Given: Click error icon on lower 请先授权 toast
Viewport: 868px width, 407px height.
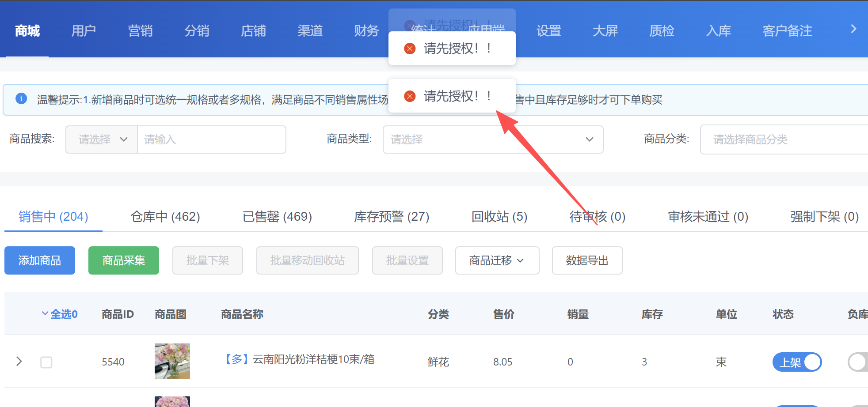Looking at the screenshot, I should point(410,96).
